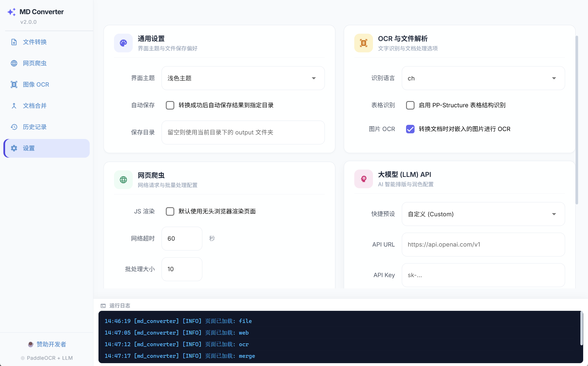
Task: Click the 大模型 (LLM) API head icon
Action: (363, 179)
